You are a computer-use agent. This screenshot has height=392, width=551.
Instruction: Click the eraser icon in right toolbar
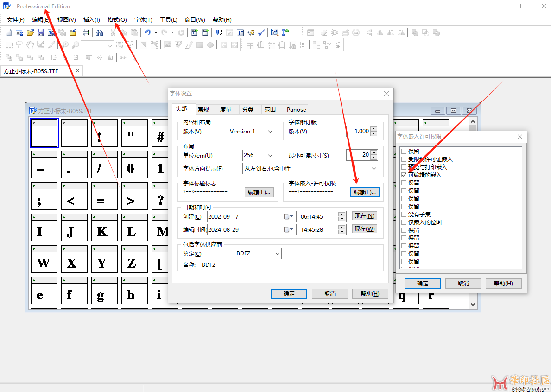324,32
